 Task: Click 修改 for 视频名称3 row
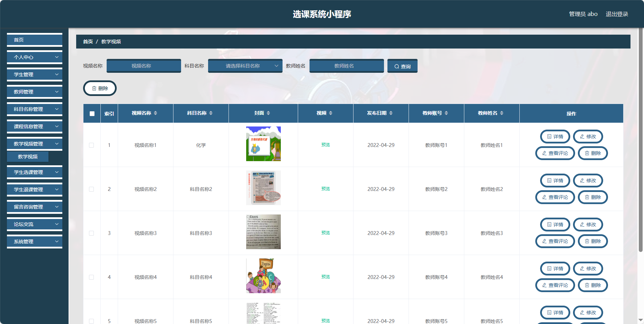click(x=588, y=225)
